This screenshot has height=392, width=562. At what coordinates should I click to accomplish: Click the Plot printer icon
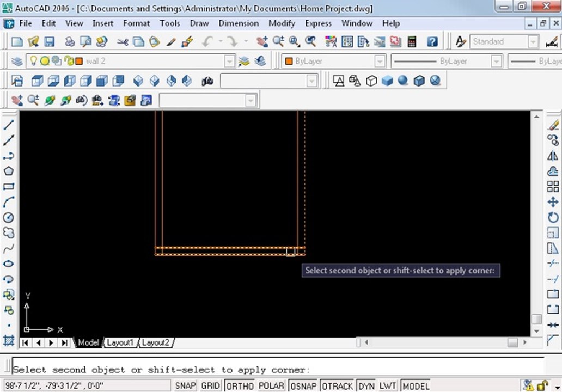point(70,41)
